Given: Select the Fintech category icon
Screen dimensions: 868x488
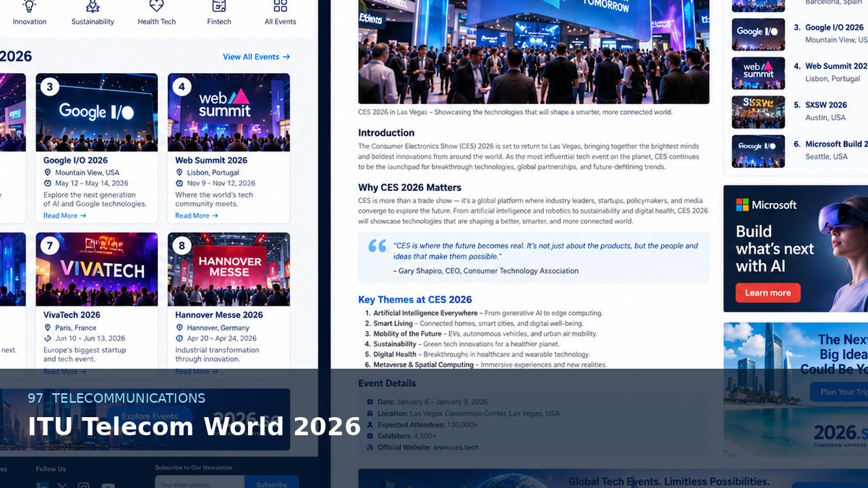Looking at the screenshot, I should pyautogui.click(x=219, y=7).
